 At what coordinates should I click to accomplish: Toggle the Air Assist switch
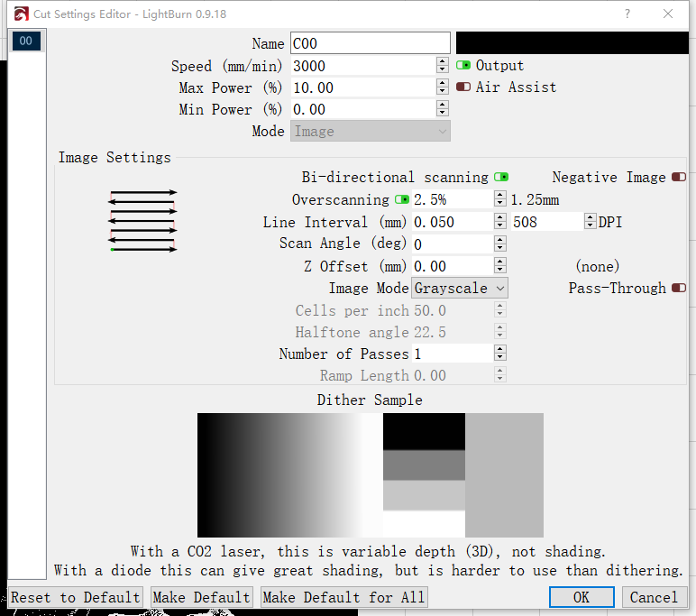click(x=463, y=87)
